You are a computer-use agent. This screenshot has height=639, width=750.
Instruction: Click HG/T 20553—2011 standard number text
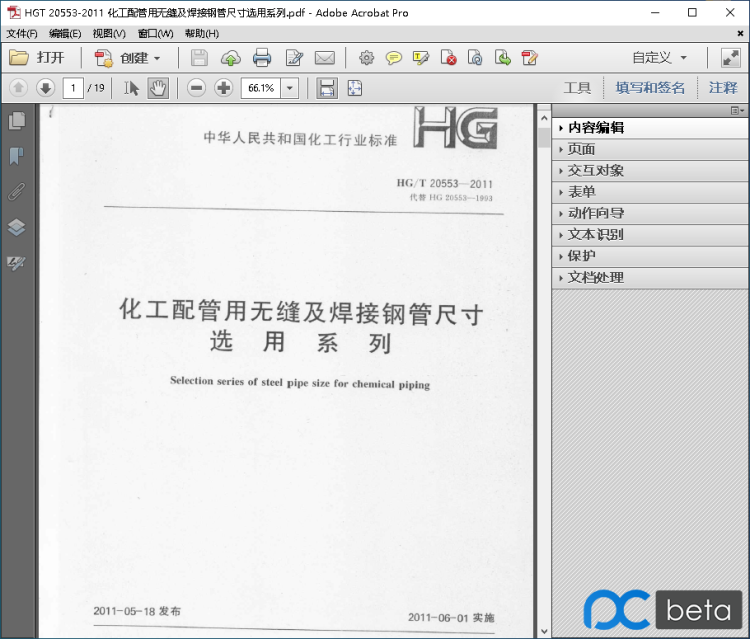coord(444,184)
